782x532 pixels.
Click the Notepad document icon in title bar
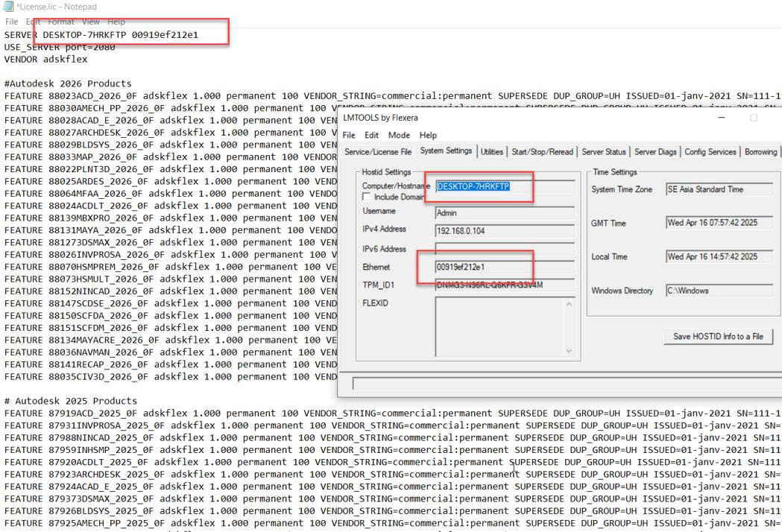(x=8, y=7)
